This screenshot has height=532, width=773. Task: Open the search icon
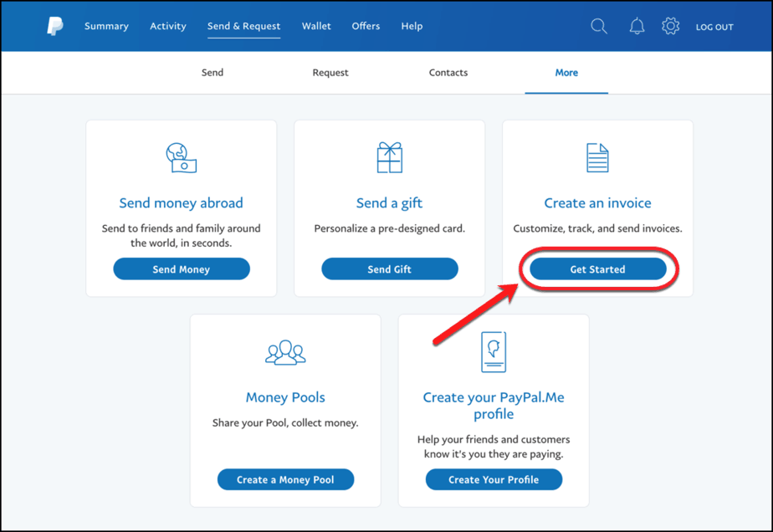[599, 26]
